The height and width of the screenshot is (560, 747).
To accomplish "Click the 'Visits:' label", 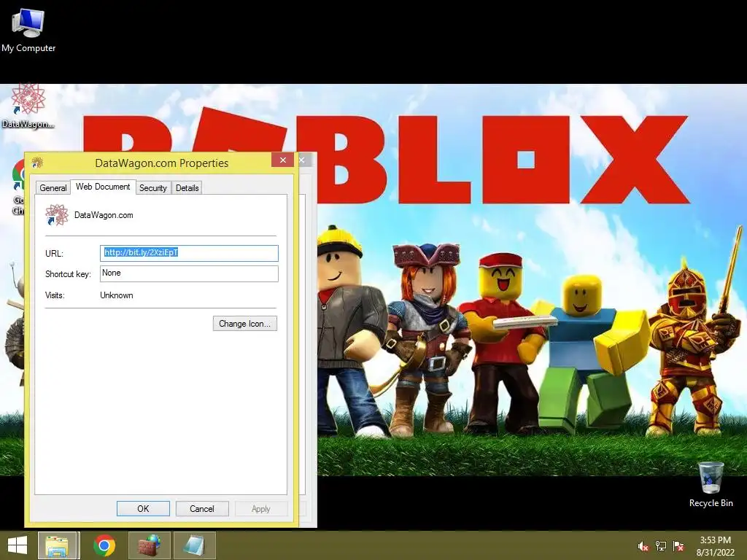I will pos(55,295).
